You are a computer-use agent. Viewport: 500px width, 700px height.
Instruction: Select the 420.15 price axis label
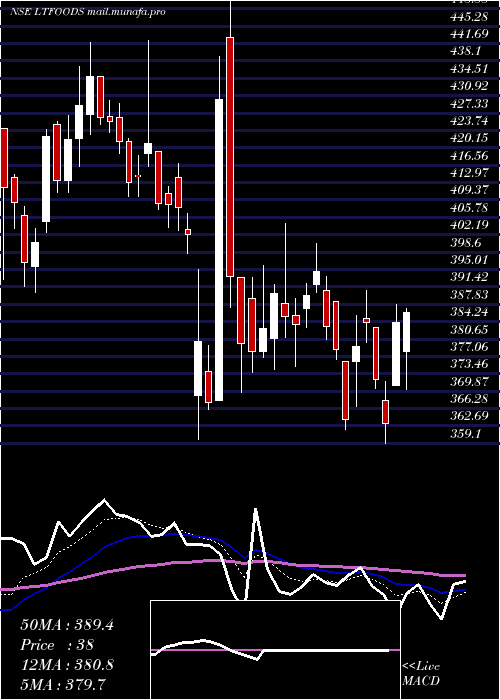(x=469, y=138)
